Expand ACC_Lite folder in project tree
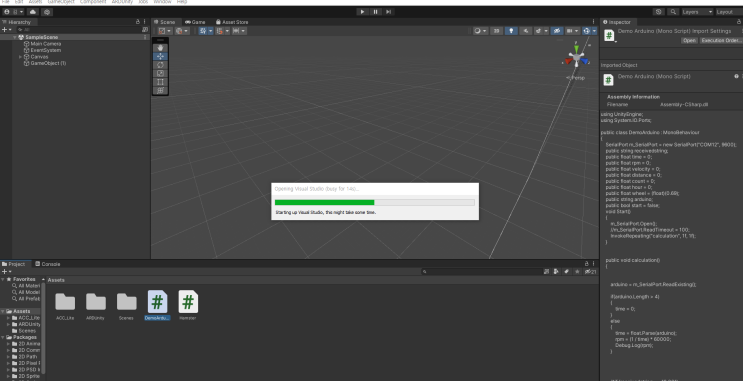The width and height of the screenshot is (743, 381). point(9,318)
